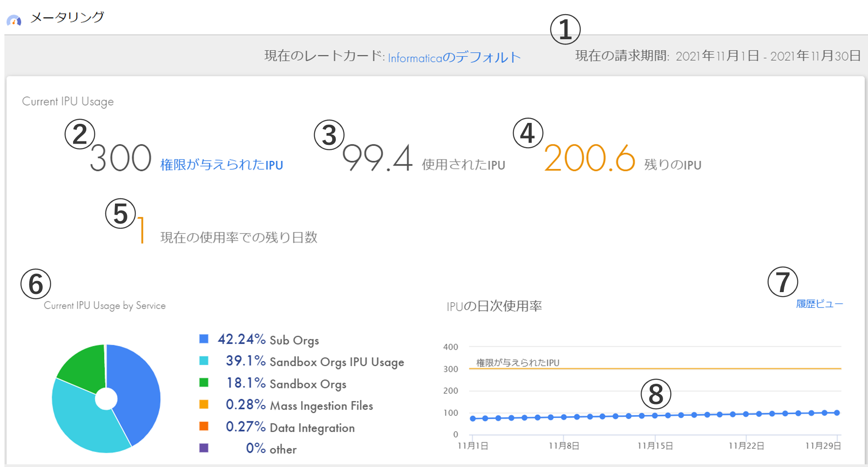Open the 履歴ビュー link
868x467 pixels.
pos(819,304)
